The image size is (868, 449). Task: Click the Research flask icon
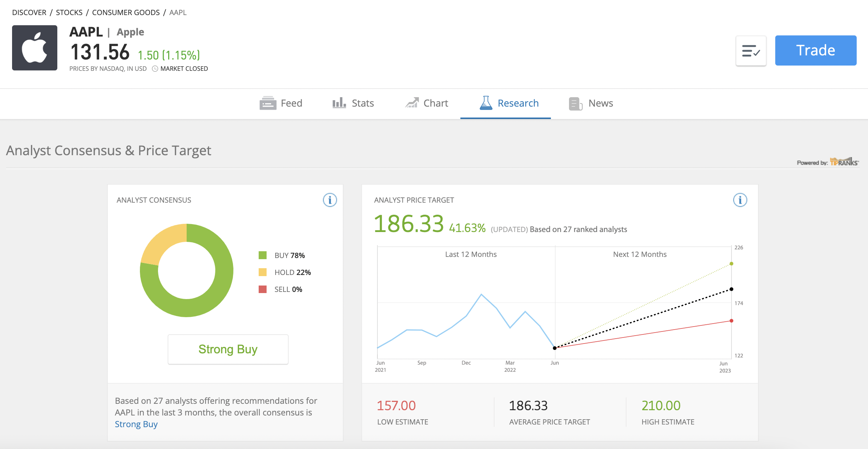(x=486, y=103)
